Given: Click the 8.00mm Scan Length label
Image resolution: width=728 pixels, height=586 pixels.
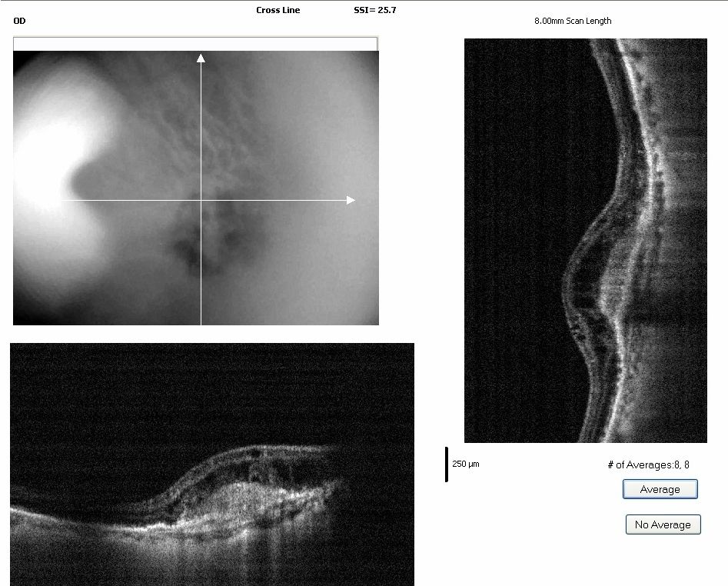Looking at the screenshot, I should (573, 21).
